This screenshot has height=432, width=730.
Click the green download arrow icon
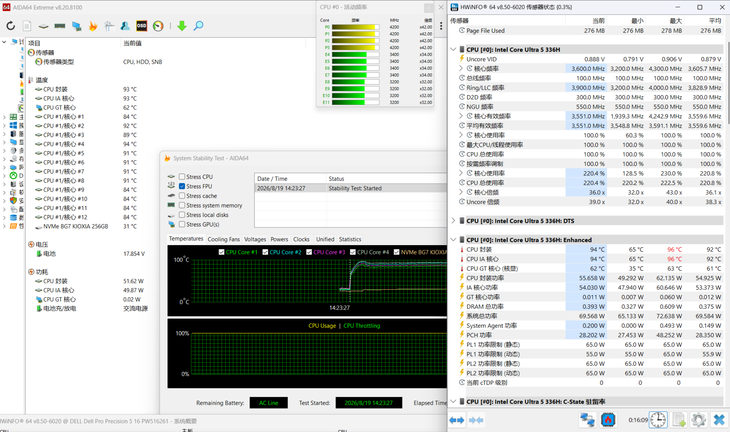pos(182,26)
